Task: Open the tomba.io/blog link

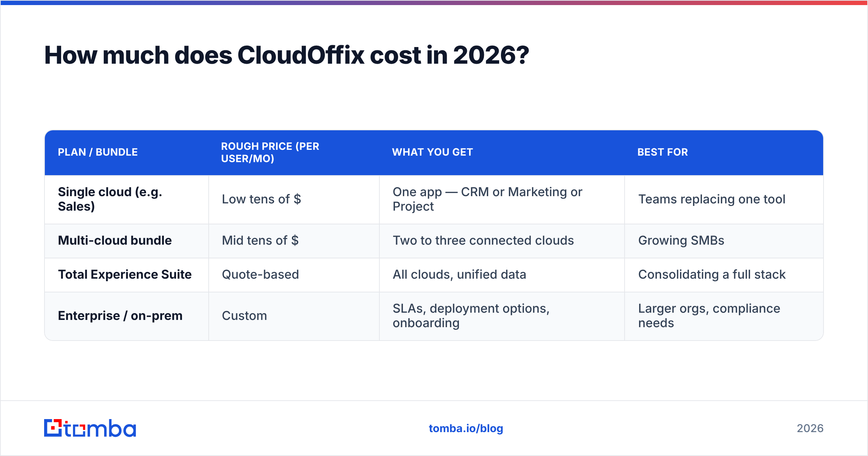Action: pos(466,428)
